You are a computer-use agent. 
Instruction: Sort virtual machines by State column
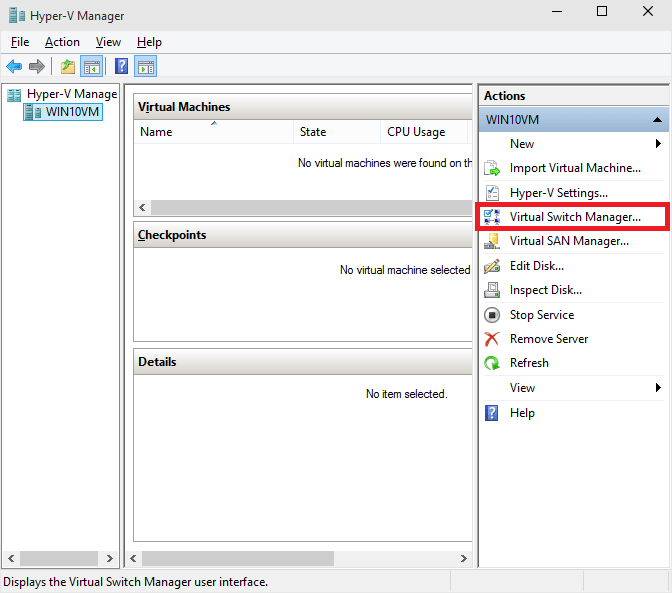point(337,132)
